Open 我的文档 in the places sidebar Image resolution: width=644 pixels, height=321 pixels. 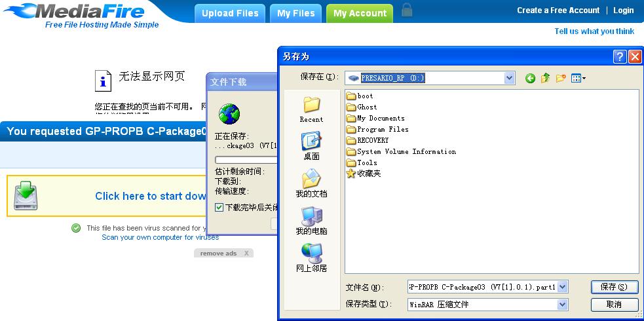pyautogui.click(x=311, y=183)
